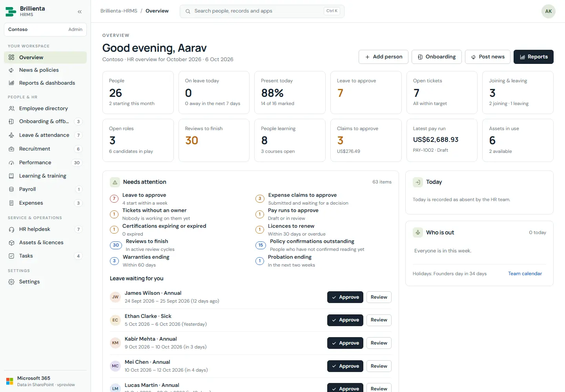Open the Reviews to finish stat card

click(214, 140)
